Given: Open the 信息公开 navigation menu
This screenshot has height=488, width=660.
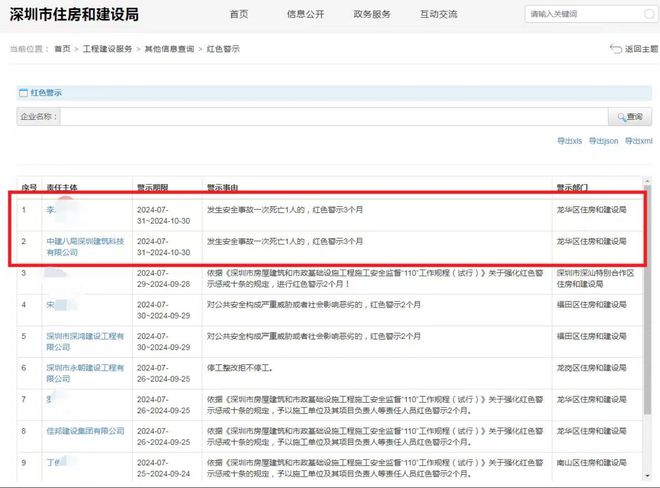Looking at the screenshot, I should tap(306, 14).
